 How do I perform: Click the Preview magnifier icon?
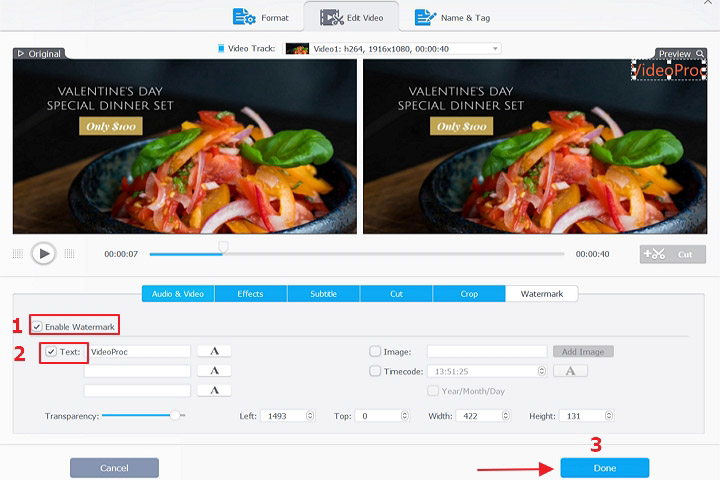click(x=699, y=54)
